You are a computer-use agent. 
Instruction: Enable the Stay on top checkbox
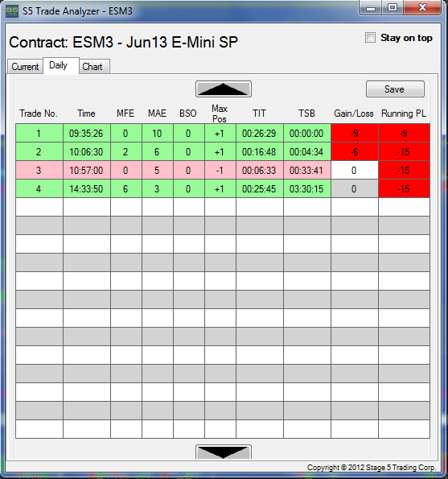coord(370,38)
